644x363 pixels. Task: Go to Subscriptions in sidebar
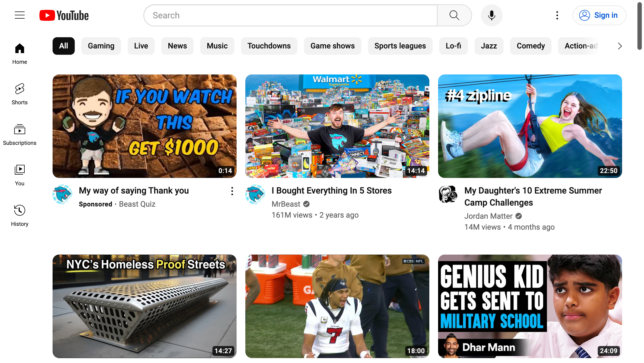click(20, 134)
